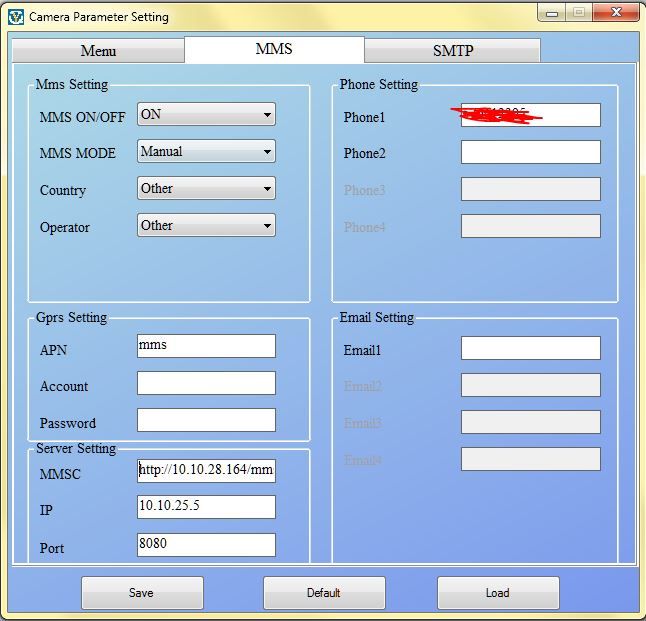Click the Operator label
Viewport: 646px width, 621px height.
(x=65, y=227)
